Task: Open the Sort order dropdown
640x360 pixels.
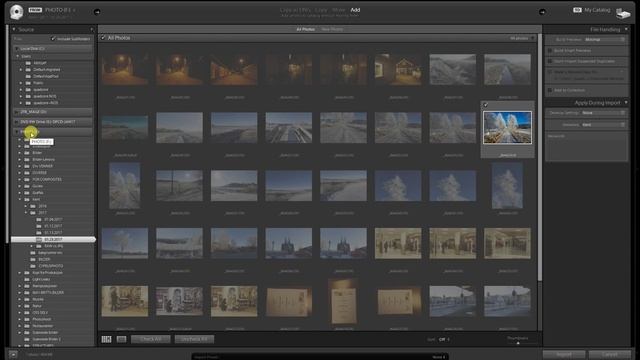Action: pyautogui.click(x=444, y=340)
